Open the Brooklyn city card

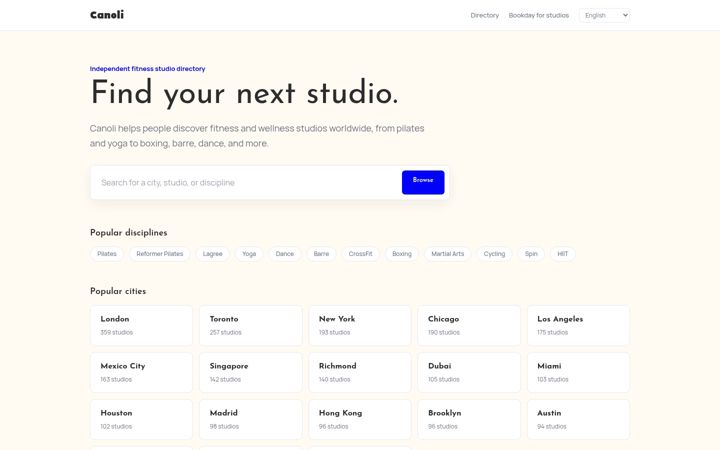(469, 419)
